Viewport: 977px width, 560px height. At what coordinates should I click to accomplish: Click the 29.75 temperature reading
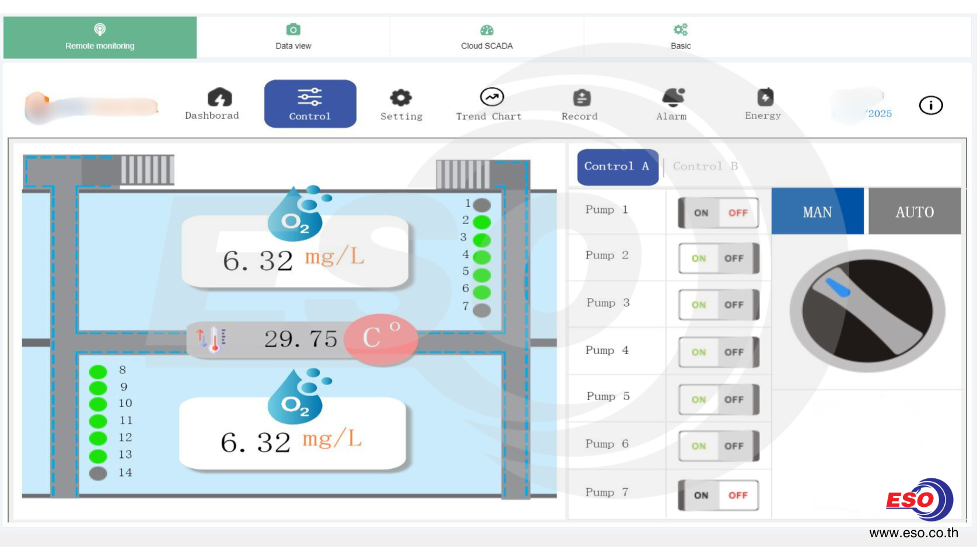[301, 339]
